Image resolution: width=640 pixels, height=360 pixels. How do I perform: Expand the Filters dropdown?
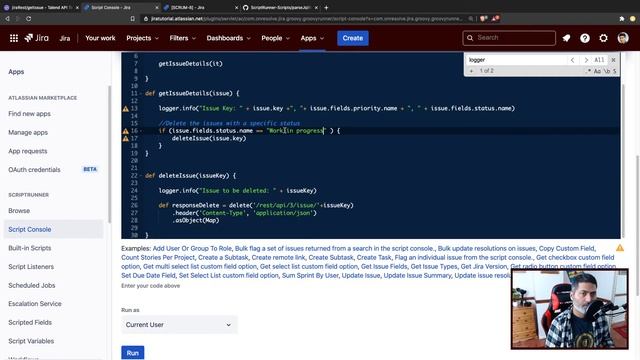click(x=182, y=38)
